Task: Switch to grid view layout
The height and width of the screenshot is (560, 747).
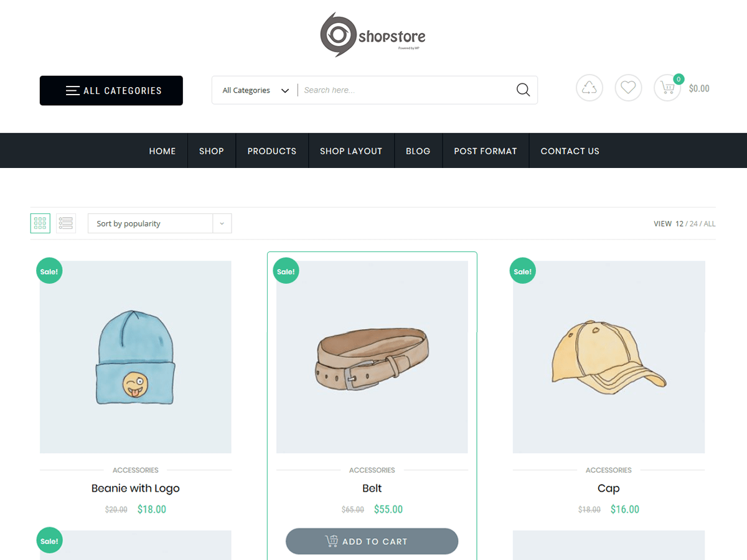Action: 40,223
